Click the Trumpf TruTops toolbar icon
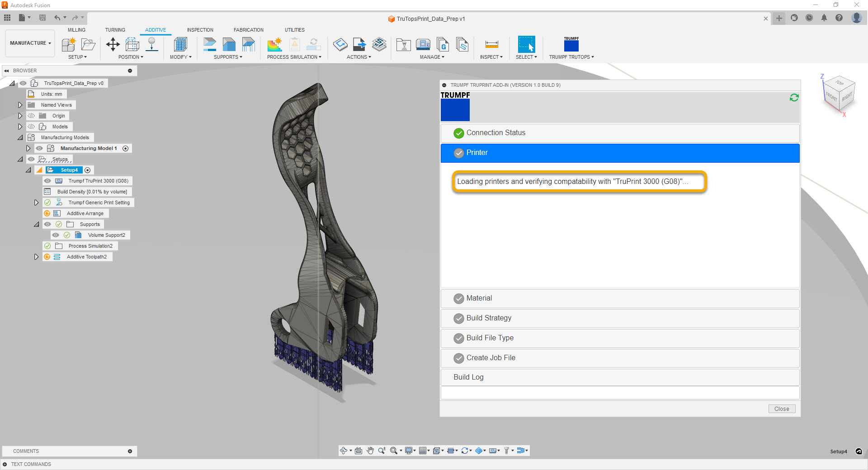This screenshot has width=868, height=470. [571, 45]
